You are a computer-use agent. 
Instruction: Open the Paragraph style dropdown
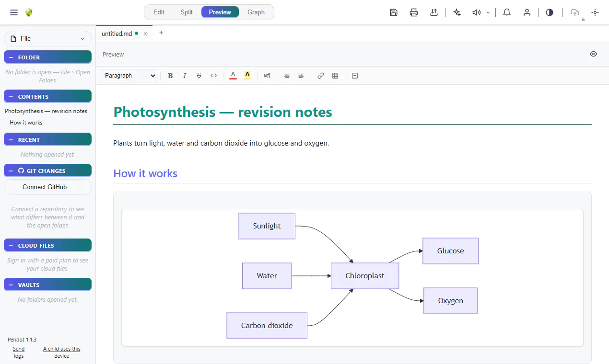pos(129,76)
